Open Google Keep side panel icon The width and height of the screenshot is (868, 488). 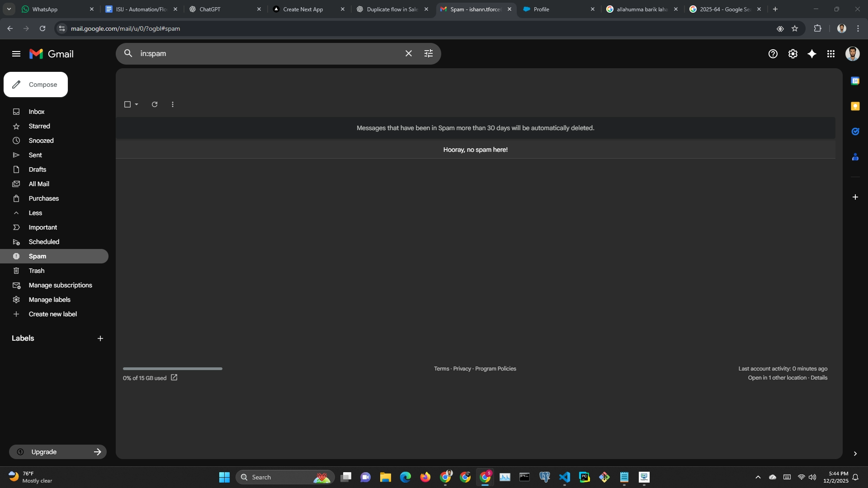[855, 106]
